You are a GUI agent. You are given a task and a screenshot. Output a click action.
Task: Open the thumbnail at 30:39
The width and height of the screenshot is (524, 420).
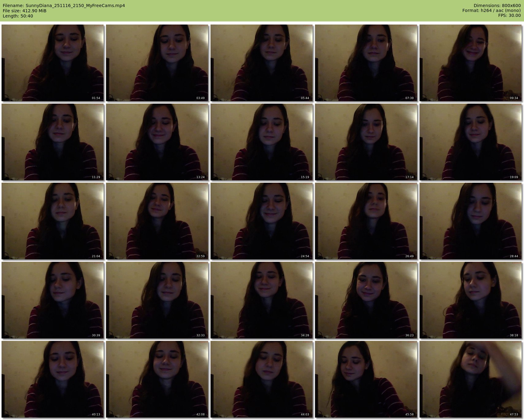(53, 300)
